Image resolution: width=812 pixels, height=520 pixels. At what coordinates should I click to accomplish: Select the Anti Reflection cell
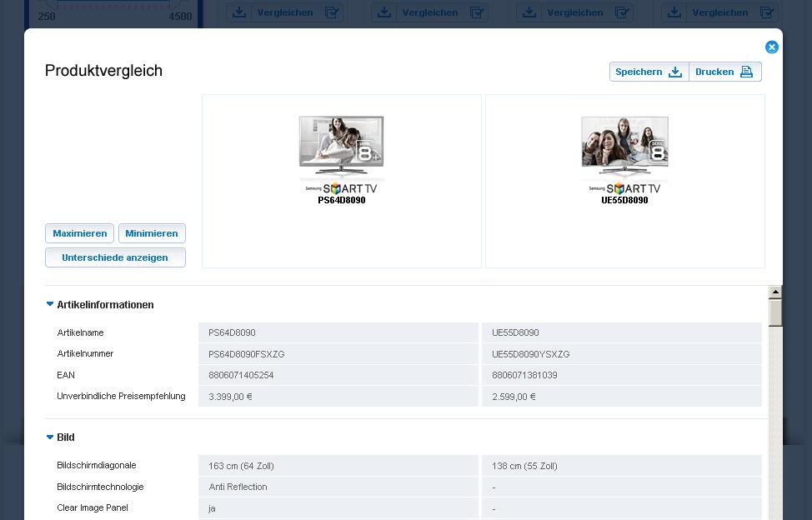tap(338, 487)
